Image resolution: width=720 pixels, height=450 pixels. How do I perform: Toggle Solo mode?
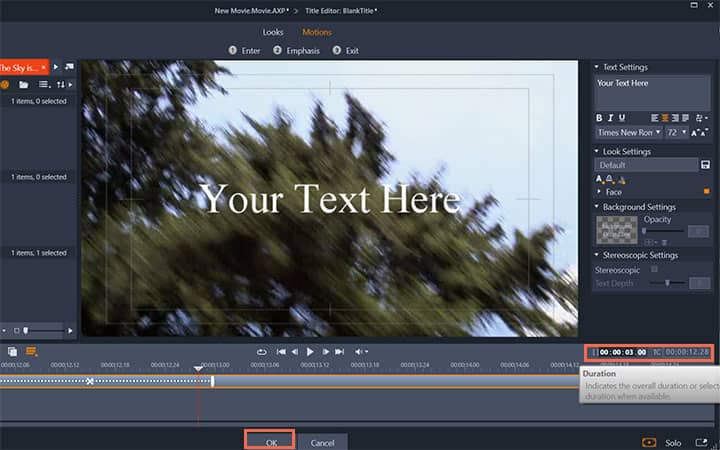tap(673, 442)
